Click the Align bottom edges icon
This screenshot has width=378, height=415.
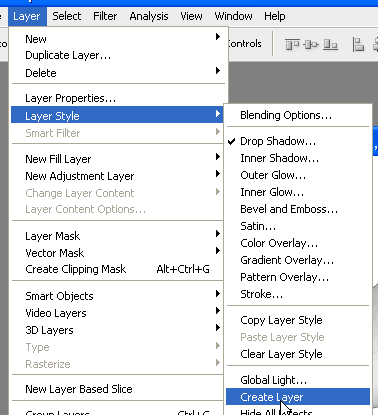coord(330,44)
